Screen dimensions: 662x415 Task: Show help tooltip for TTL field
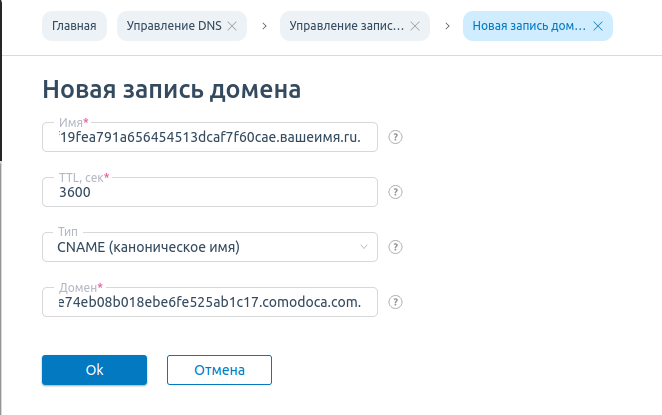395,192
